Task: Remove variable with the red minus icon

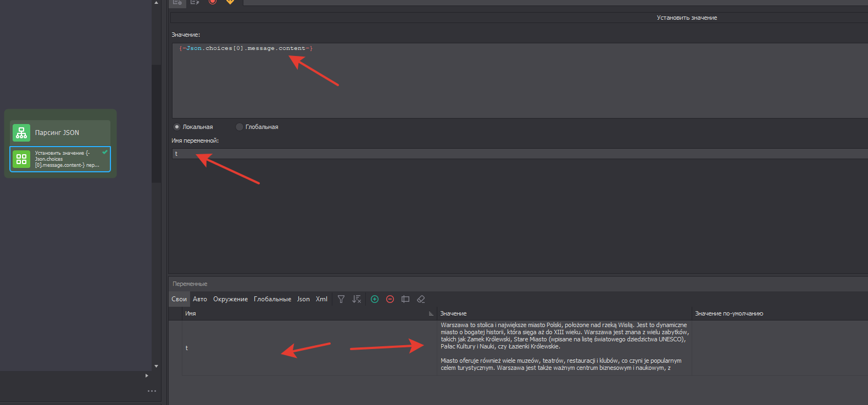Action: [390, 299]
